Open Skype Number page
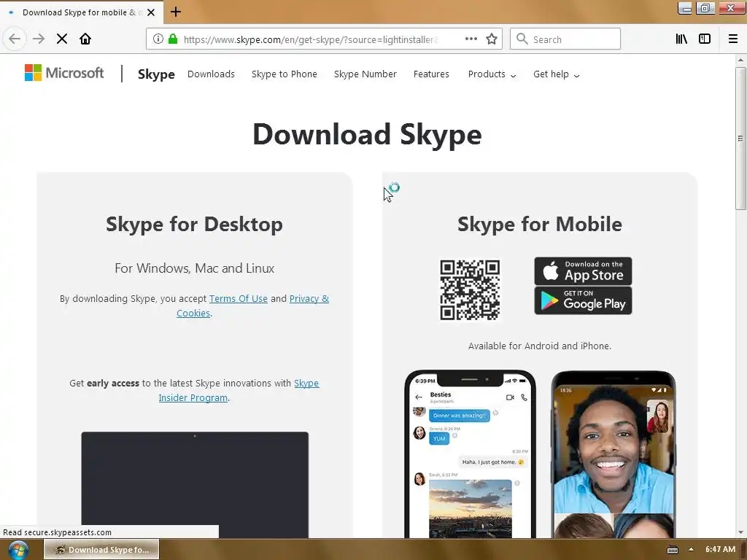This screenshot has width=747, height=560. [x=365, y=74]
